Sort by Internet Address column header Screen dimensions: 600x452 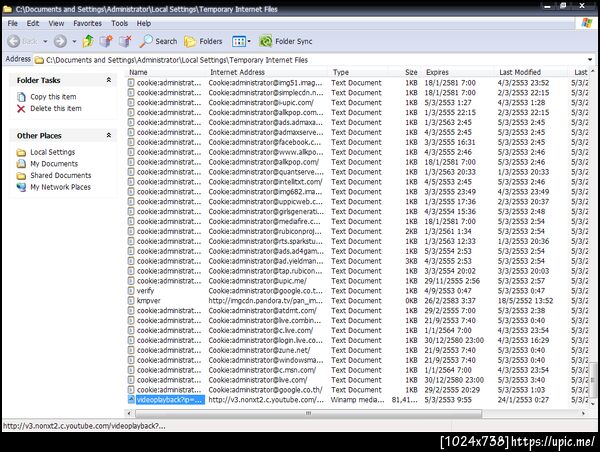pos(237,72)
